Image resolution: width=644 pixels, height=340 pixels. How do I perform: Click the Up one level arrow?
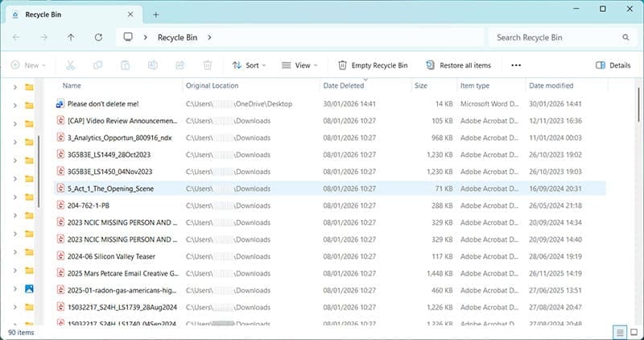[71, 37]
